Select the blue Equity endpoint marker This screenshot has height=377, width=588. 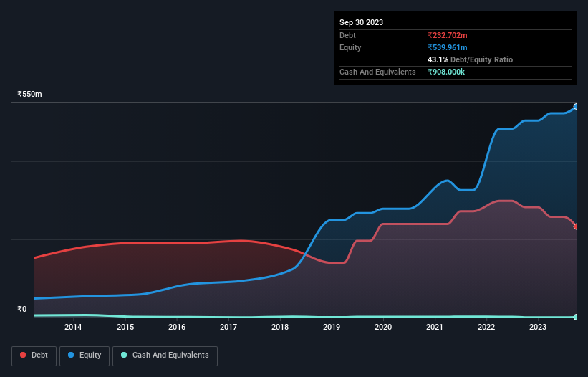coord(576,107)
